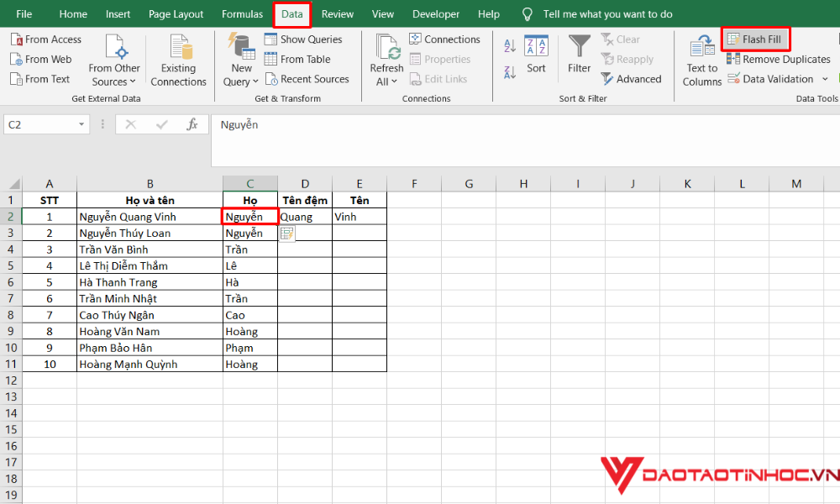Click cell containing Vinh
This screenshot has height=504, width=840.
click(x=360, y=217)
